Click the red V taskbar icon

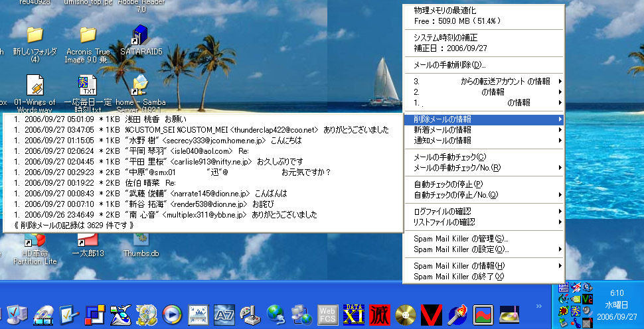click(x=432, y=312)
